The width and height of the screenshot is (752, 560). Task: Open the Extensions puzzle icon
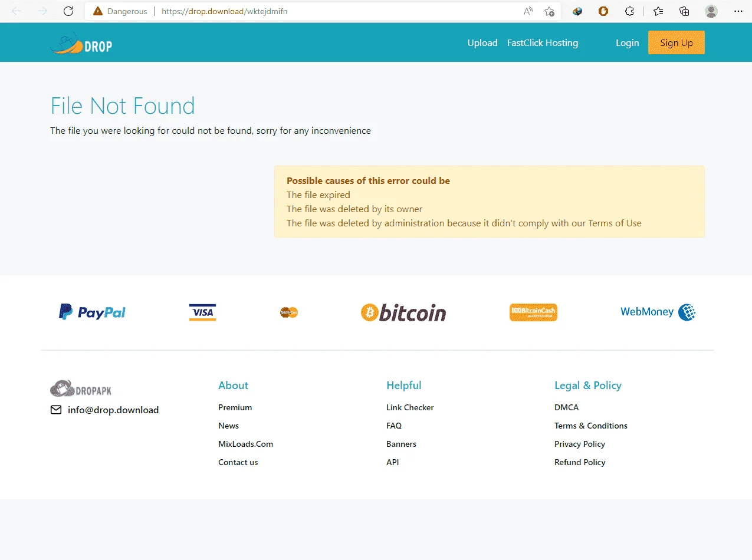point(629,11)
